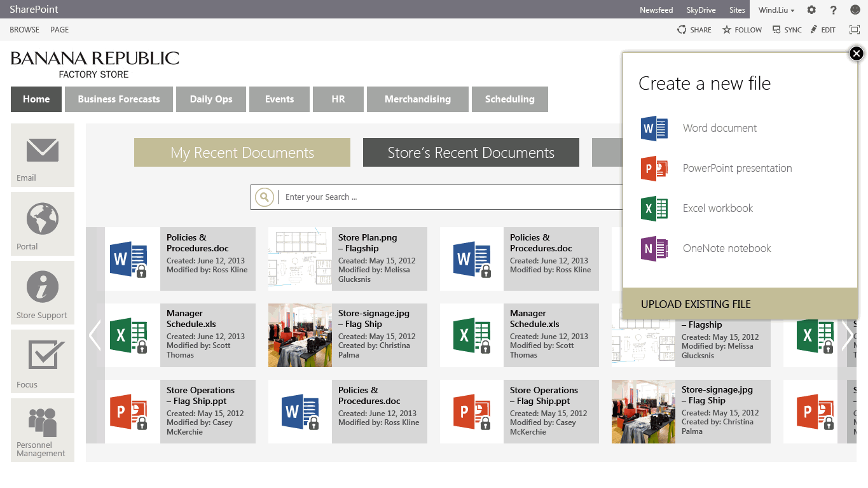The image size is (868, 488).
Task: Open the Scheduling tab
Action: coord(510,99)
